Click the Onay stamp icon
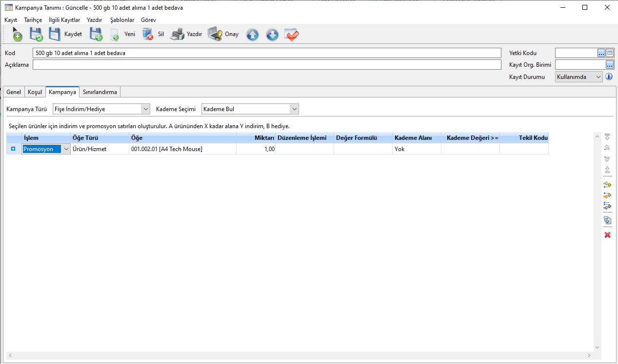The image size is (618, 364). [x=215, y=34]
